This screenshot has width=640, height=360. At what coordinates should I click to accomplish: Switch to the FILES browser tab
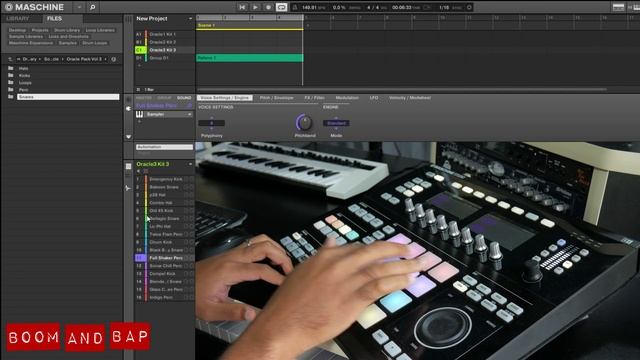click(54, 19)
